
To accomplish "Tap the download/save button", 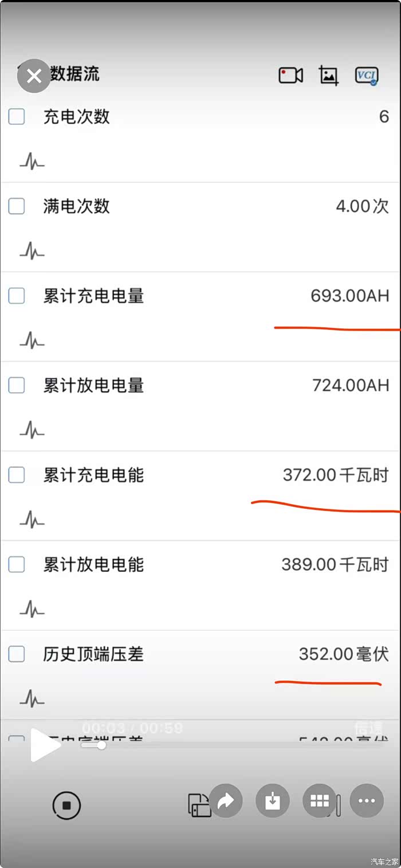I will 273,800.
